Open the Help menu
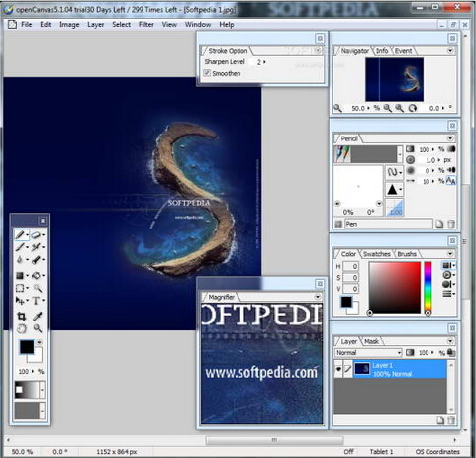 coord(227,24)
